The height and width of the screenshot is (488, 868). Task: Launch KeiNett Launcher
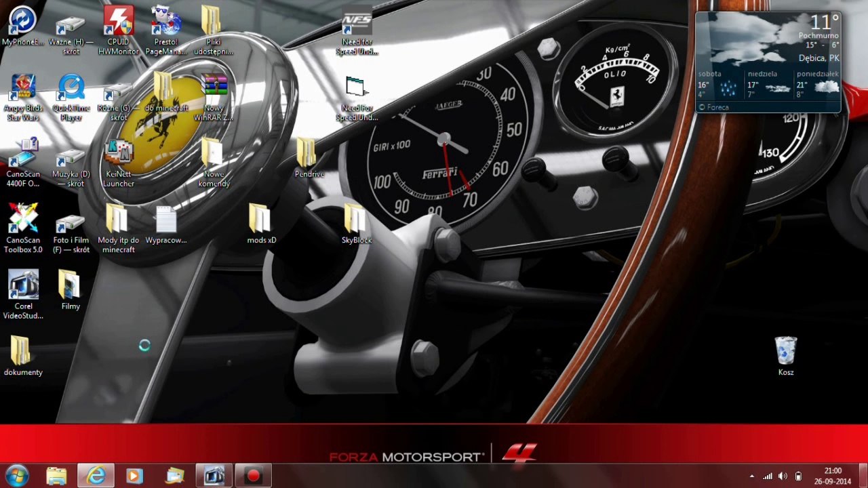pyautogui.click(x=119, y=163)
